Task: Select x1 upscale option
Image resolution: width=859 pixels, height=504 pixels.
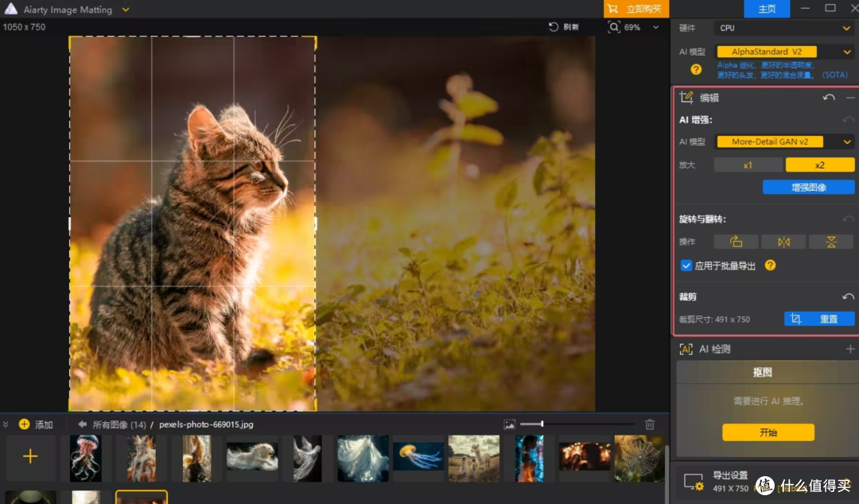Action: (748, 165)
